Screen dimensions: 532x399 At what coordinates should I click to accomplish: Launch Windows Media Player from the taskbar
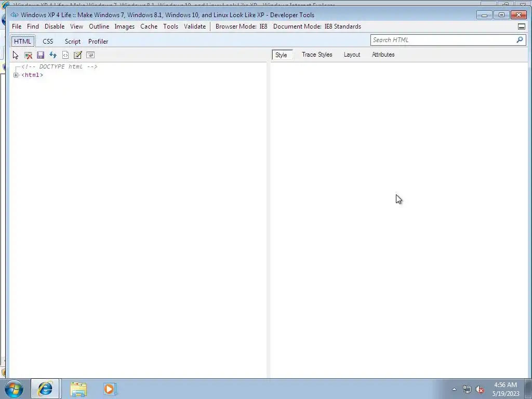[110, 389]
